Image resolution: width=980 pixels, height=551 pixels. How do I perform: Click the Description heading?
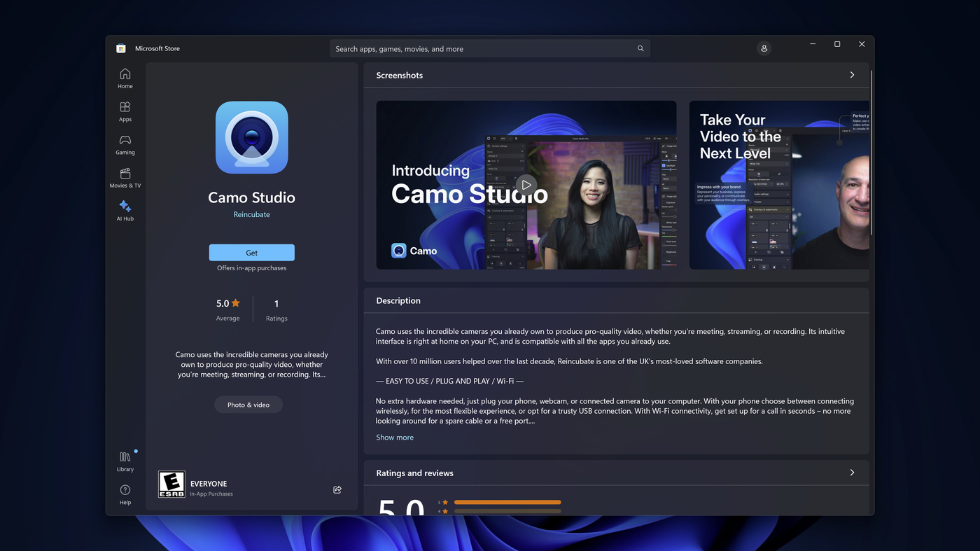pos(398,300)
